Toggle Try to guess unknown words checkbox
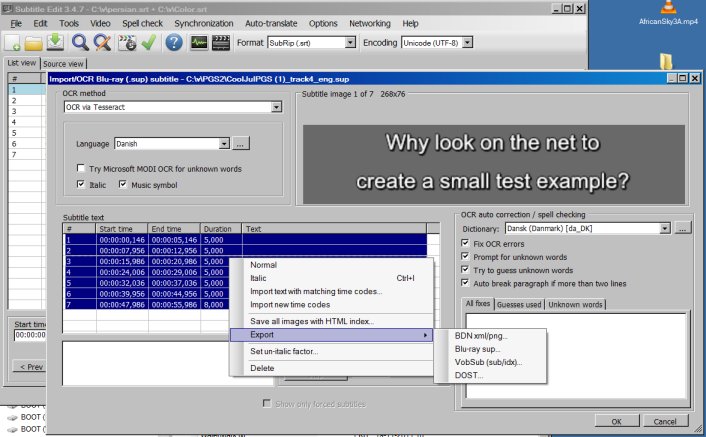 [x=465, y=270]
